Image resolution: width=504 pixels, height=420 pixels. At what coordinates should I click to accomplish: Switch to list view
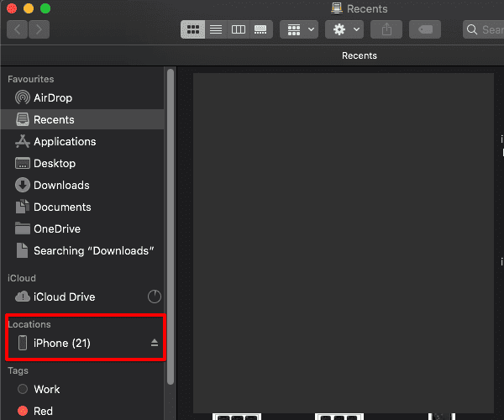pyautogui.click(x=216, y=29)
